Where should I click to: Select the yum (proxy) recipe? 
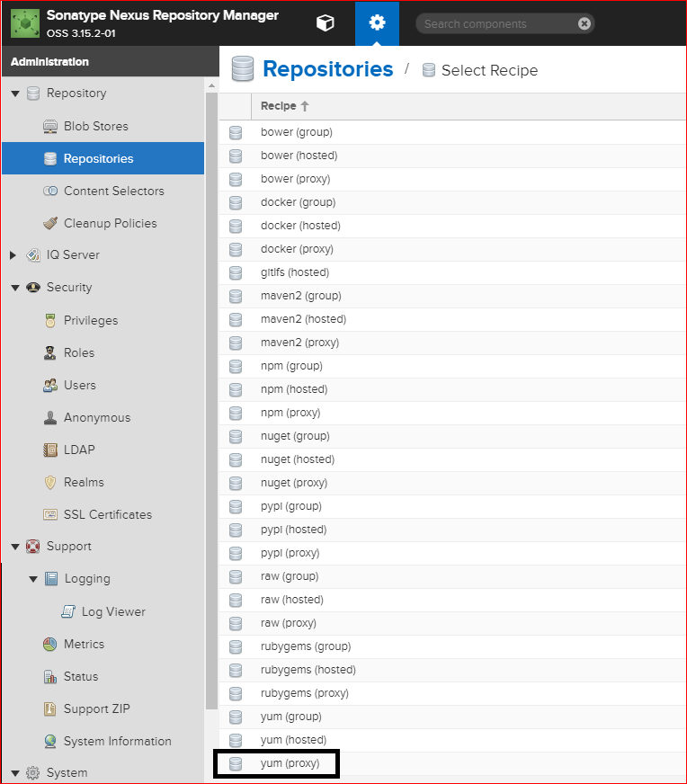pos(290,763)
